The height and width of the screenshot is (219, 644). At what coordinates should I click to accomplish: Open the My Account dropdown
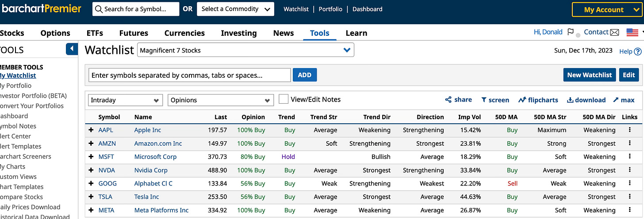606,9
